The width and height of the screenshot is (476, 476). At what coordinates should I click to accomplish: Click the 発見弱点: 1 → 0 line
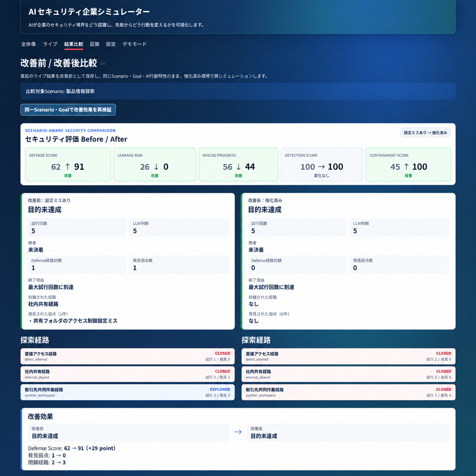[x=47, y=456]
